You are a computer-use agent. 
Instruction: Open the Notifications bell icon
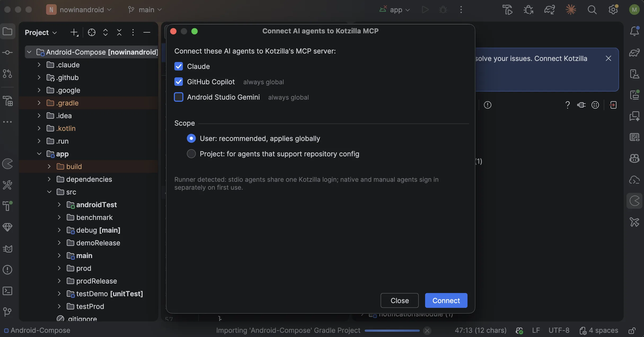coord(634,31)
